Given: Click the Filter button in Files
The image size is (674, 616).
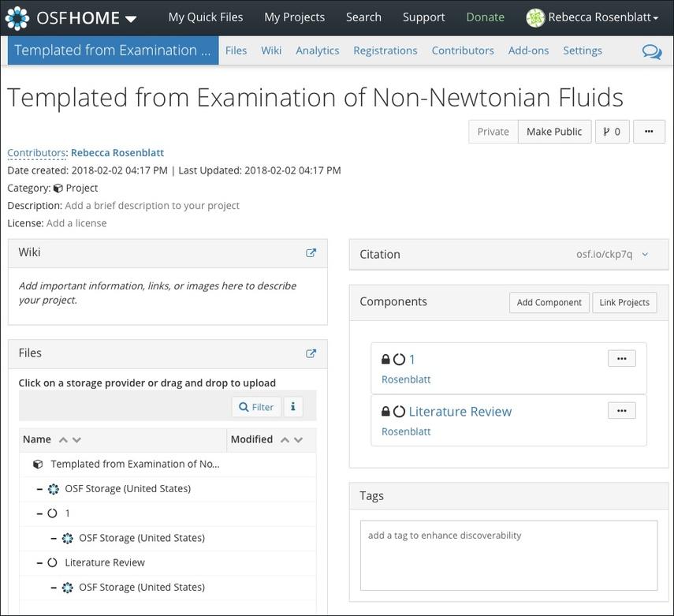Looking at the screenshot, I should 256,407.
